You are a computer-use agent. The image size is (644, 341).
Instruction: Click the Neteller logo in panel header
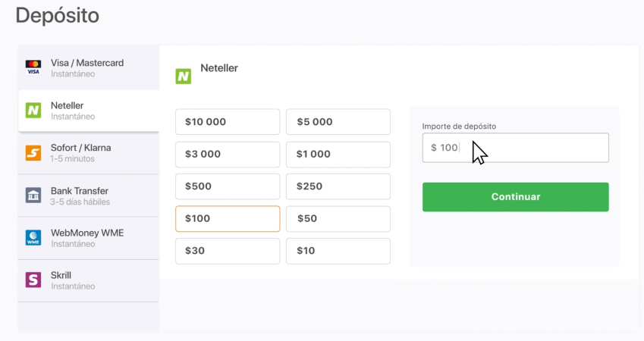[x=183, y=77]
